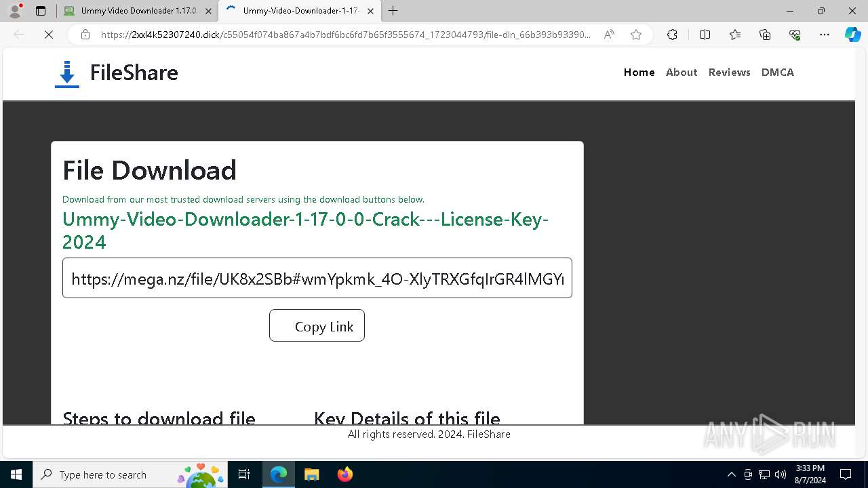Click the File Download heading
The height and width of the screenshot is (488, 868).
(149, 170)
